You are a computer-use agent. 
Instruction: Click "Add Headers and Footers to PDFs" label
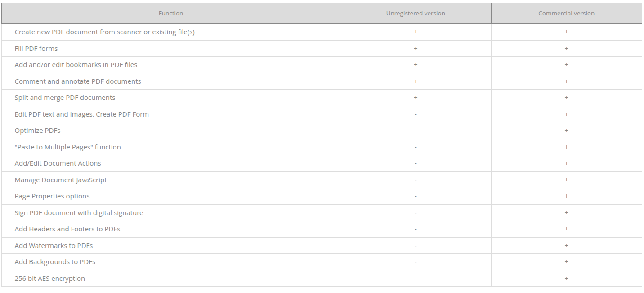point(67,229)
